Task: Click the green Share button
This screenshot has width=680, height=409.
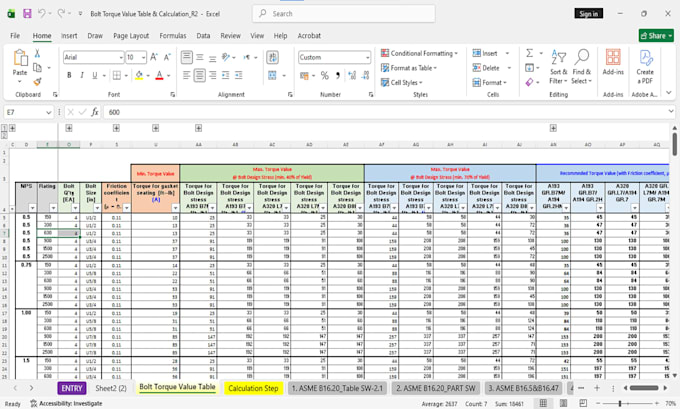Action: click(656, 36)
